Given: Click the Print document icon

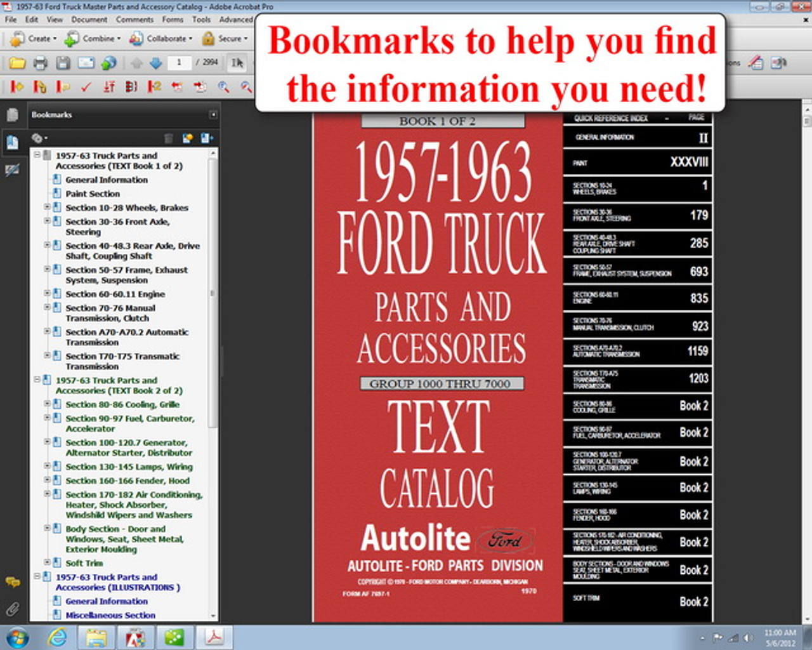Looking at the screenshot, I should coord(40,62).
